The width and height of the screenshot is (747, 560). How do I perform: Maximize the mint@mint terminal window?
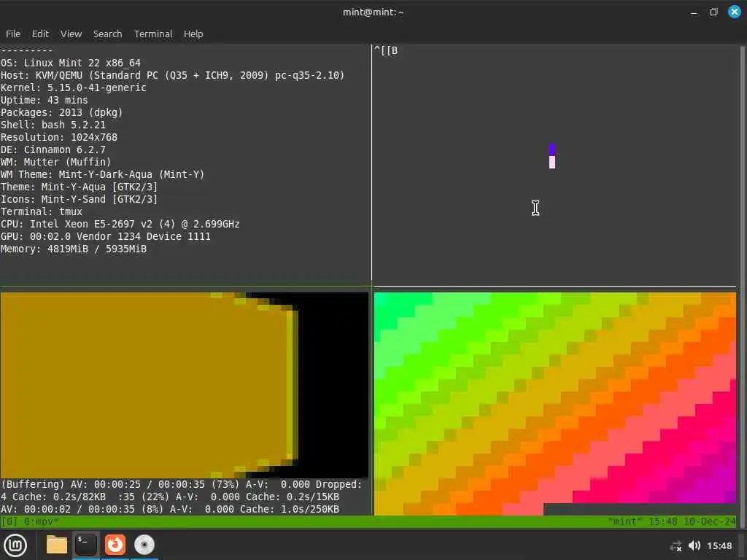click(713, 12)
